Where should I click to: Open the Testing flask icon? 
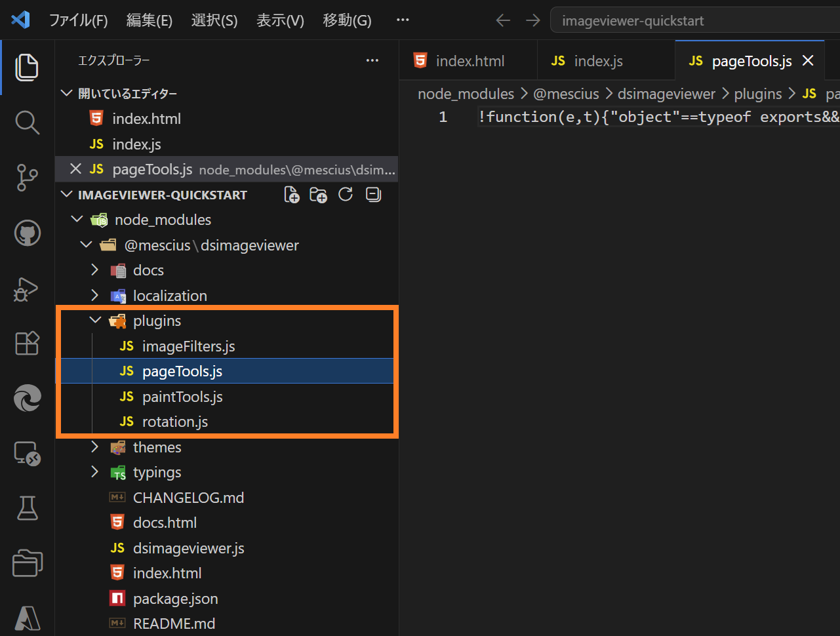[27, 507]
